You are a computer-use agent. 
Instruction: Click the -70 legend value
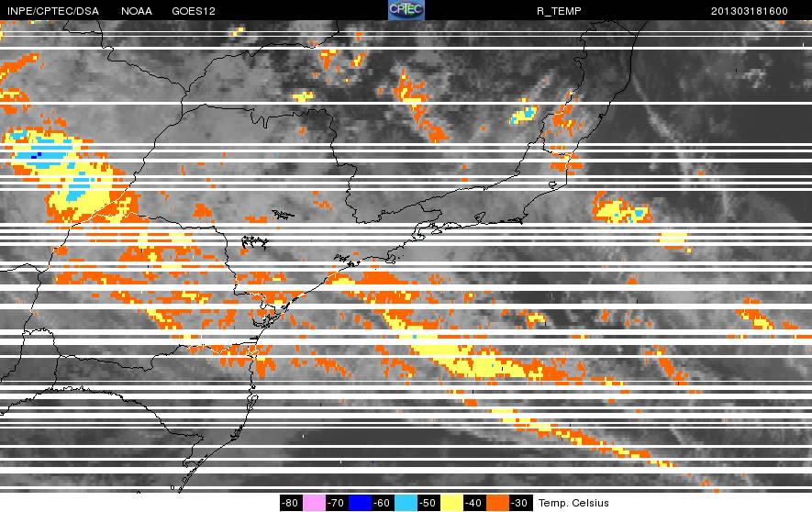tap(337, 503)
